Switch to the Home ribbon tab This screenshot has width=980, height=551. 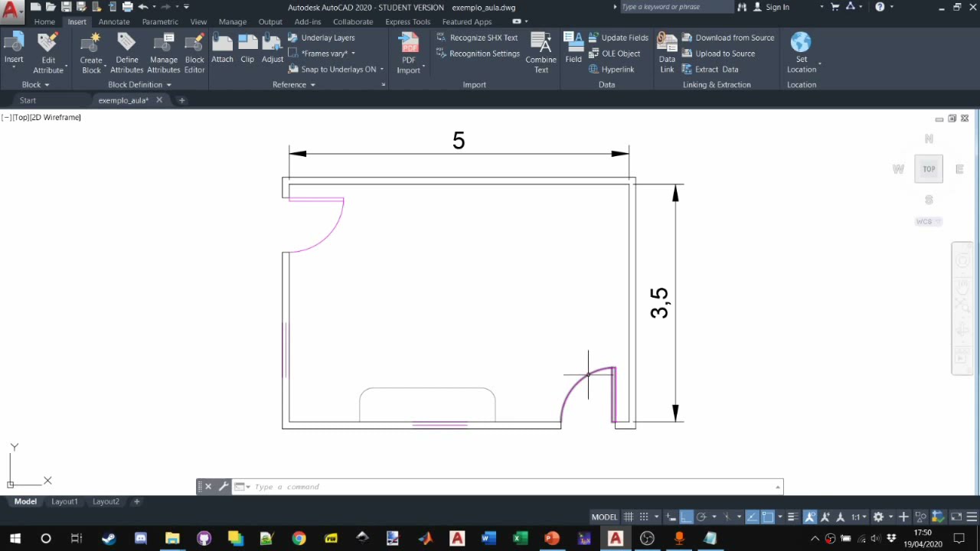(x=44, y=21)
